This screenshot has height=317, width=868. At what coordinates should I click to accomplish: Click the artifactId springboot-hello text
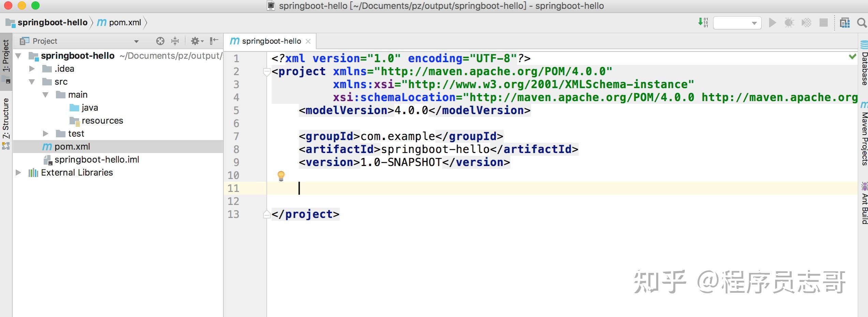(435, 149)
